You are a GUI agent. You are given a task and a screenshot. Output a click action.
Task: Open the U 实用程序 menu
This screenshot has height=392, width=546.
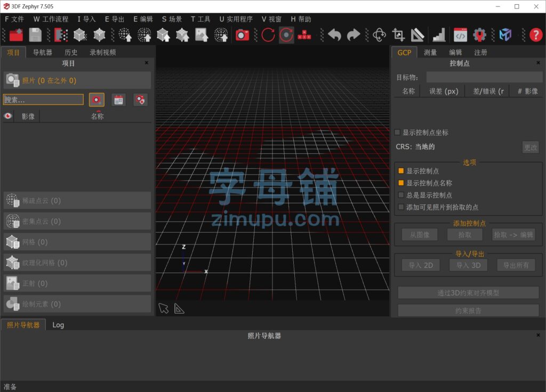(x=236, y=19)
